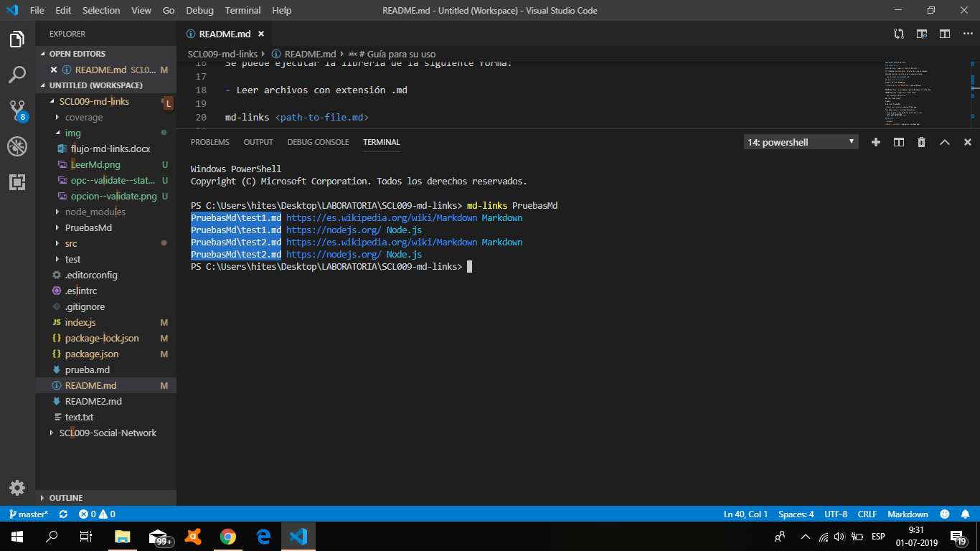Open the Manage gear menu
980x551 pixels.
(x=17, y=488)
